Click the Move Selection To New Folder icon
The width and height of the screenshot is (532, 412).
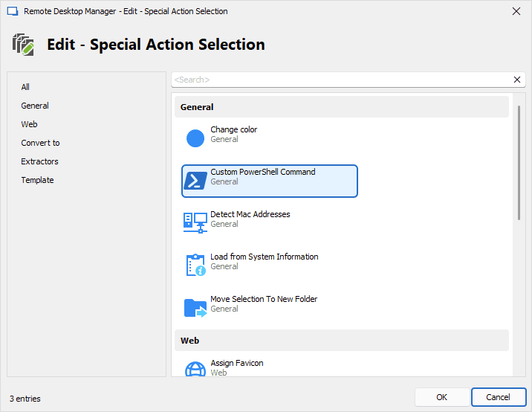click(195, 308)
